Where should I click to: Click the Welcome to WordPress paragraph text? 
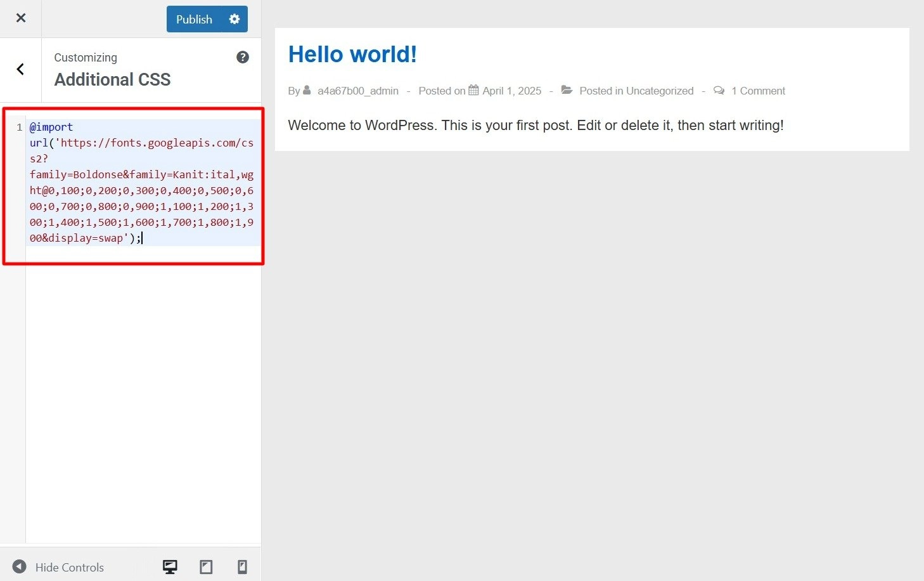tap(536, 125)
